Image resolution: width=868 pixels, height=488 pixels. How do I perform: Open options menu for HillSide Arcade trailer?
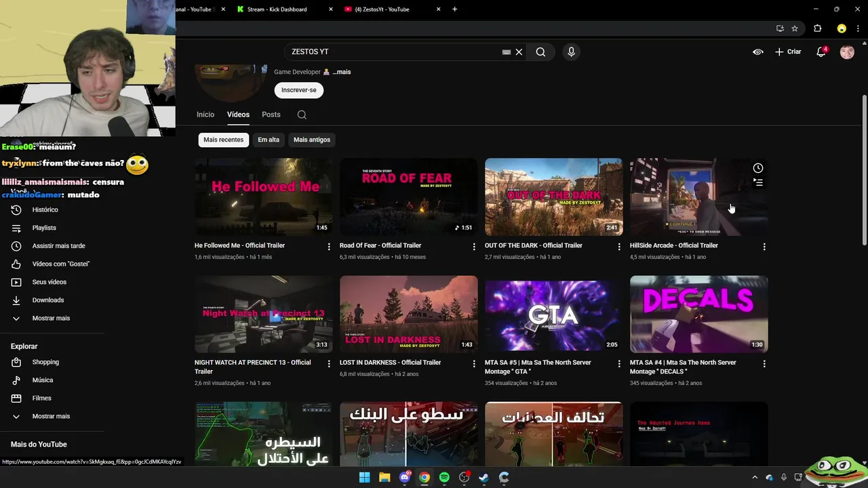pyautogui.click(x=764, y=247)
